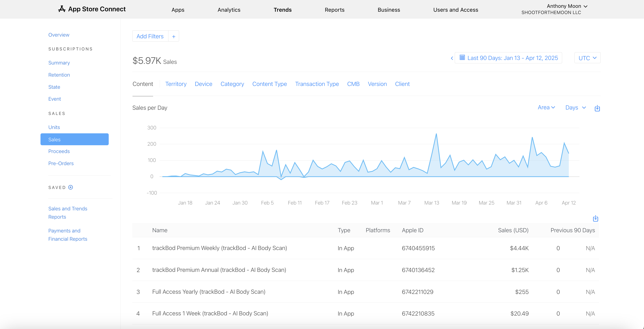Open the calendar date range picker

click(x=508, y=58)
